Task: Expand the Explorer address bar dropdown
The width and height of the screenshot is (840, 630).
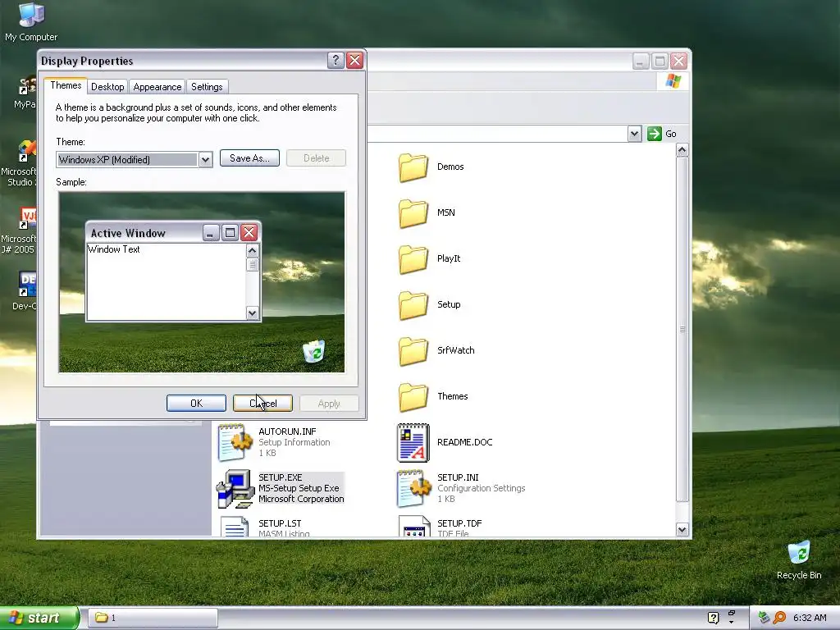Action: click(634, 134)
